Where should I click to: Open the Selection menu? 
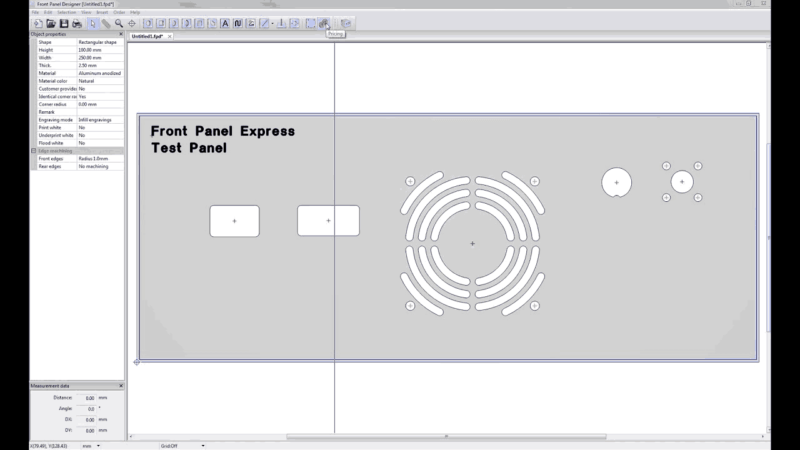tap(66, 12)
